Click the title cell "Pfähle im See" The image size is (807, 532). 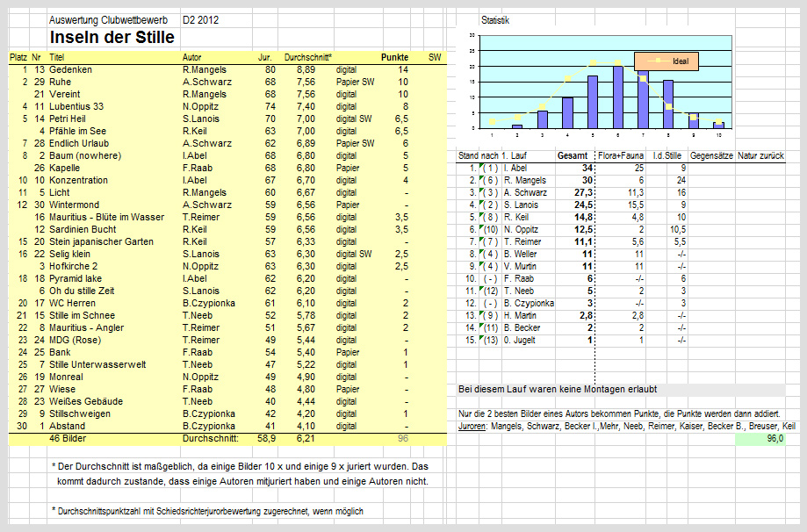coord(78,131)
